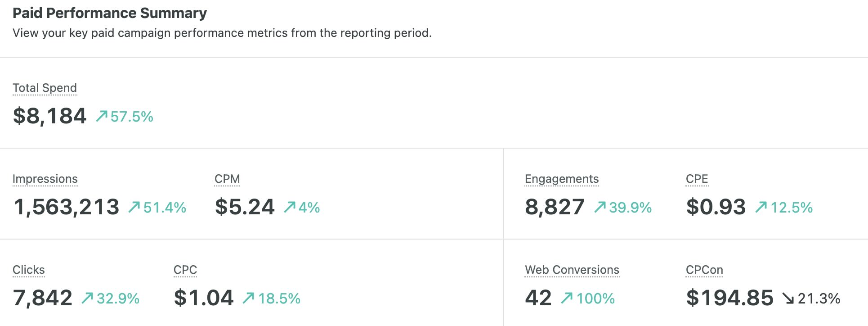Click the upward arrow beside Web Conversions 100%
The image size is (868, 326).
point(569,298)
